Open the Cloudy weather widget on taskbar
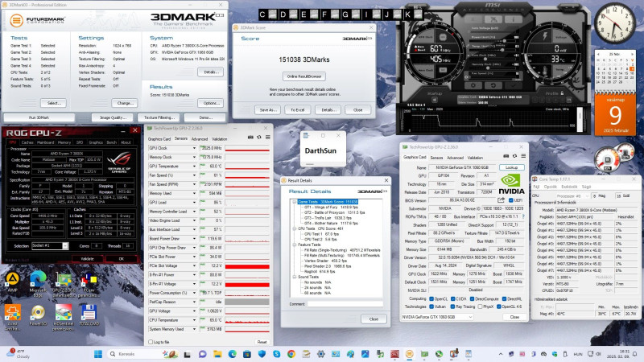Screen dimensions: 644x362 [x=18, y=354]
